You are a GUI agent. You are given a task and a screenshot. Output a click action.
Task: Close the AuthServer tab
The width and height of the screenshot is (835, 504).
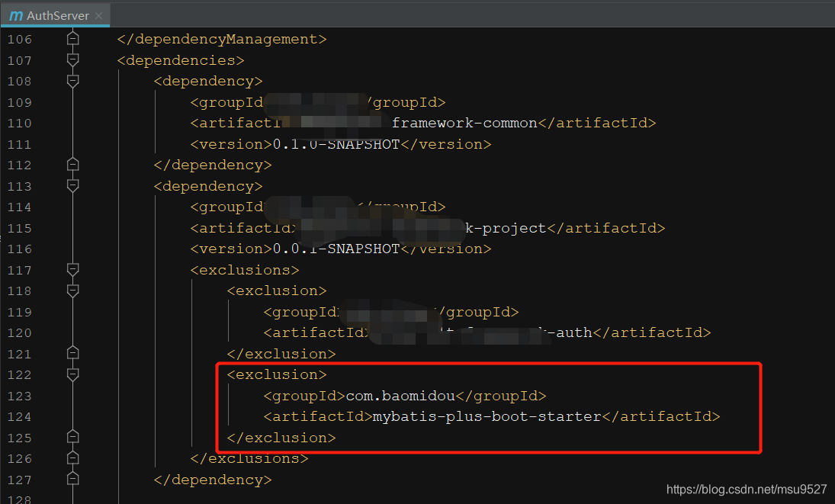(x=97, y=14)
